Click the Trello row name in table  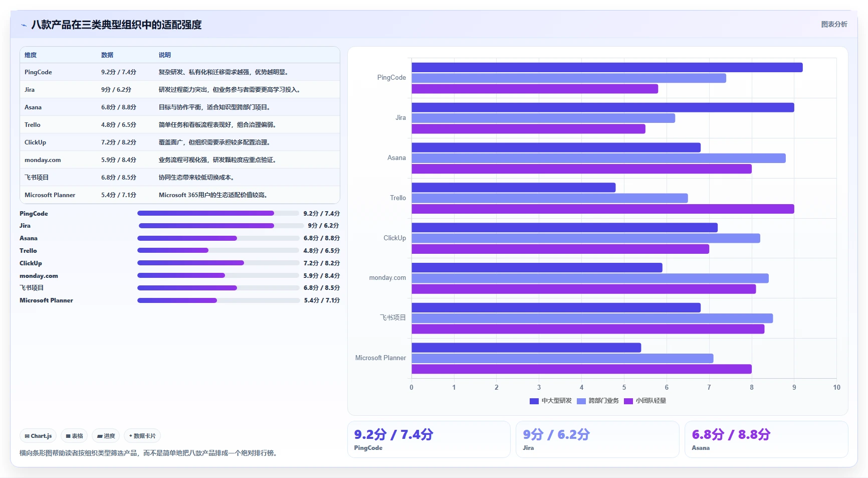pos(33,125)
